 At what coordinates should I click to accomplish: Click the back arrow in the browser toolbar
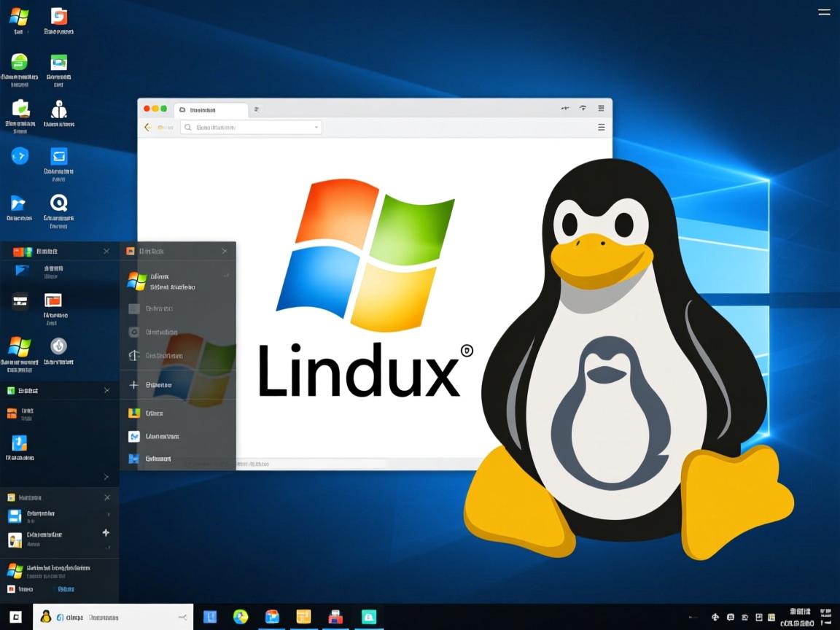tap(146, 127)
